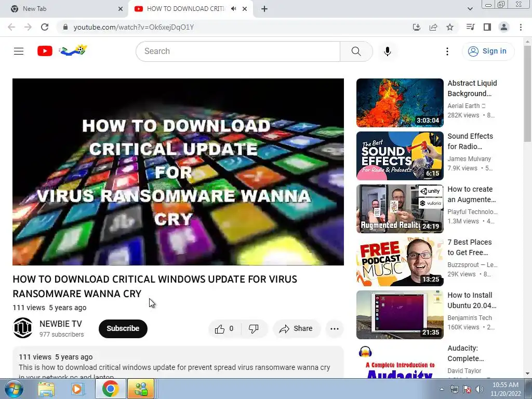Click James Mulvany channel name

(469, 159)
